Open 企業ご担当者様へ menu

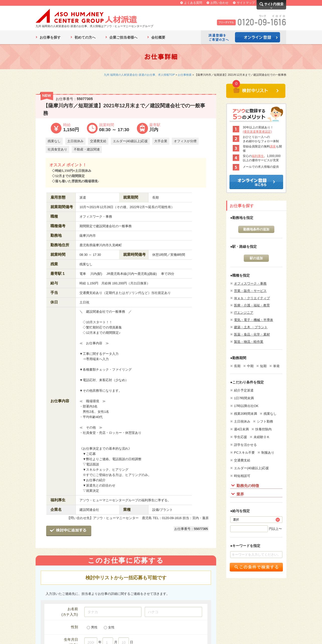121,37
